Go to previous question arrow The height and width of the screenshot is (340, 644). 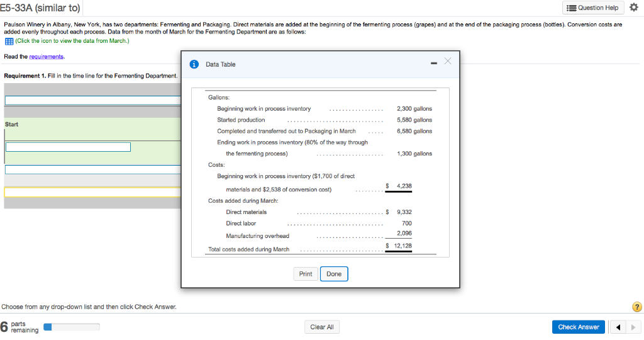tap(618, 327)
